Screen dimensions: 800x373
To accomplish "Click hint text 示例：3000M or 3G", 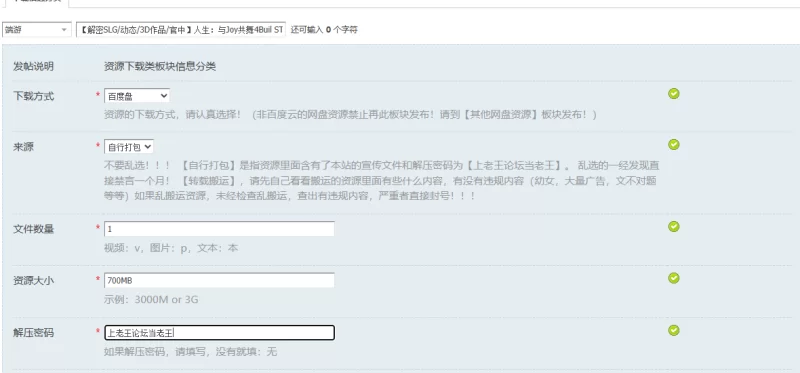I will coord(151,300).
